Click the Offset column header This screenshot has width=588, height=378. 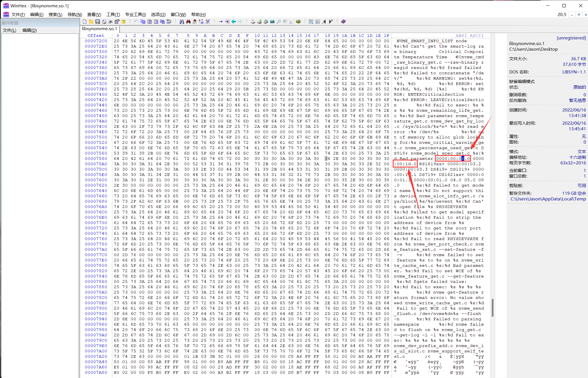tap(96, 35)
